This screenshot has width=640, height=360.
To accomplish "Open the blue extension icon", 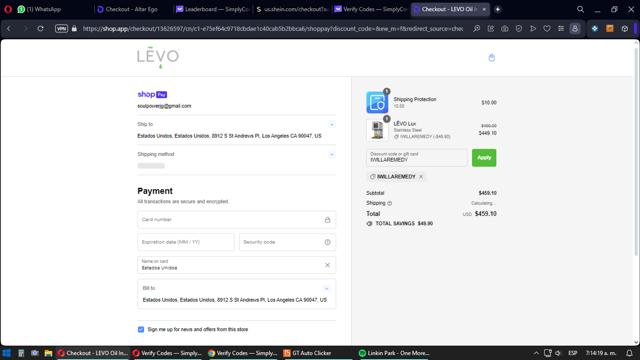I will (595, 29).
